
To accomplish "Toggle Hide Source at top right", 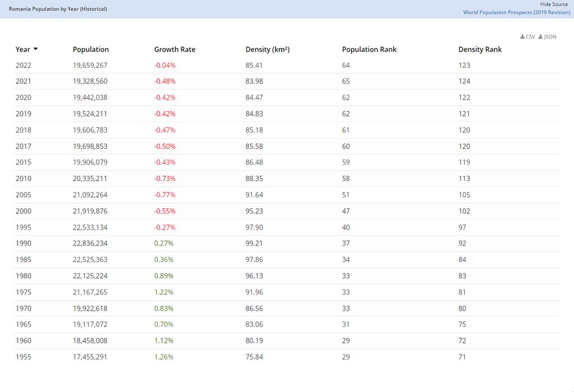I will [554, 4].
